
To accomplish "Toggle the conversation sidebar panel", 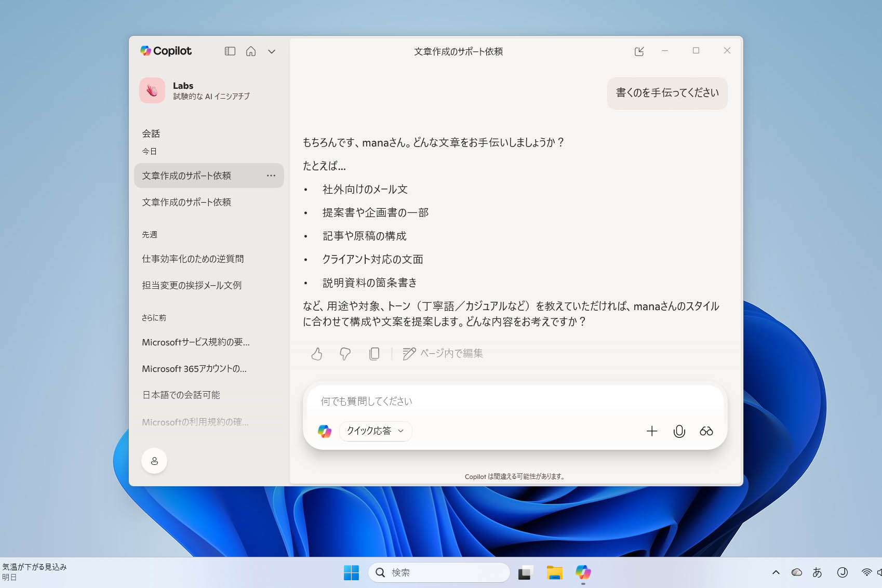I will [230, 51].
